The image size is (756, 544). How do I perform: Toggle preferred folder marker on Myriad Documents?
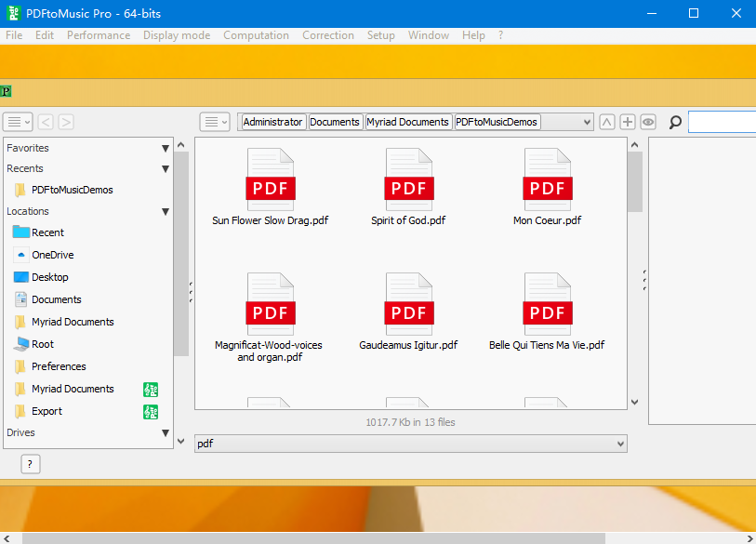(x=151, y=389)
